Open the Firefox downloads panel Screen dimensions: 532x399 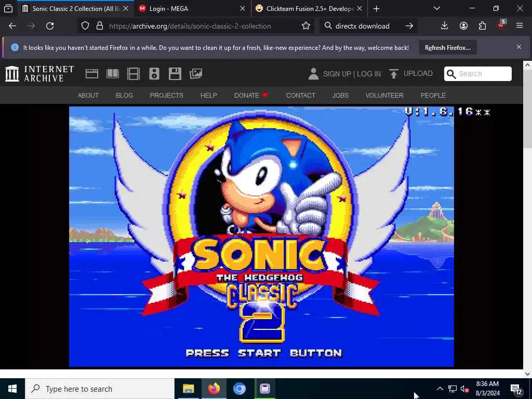pyautogui.click(x=444, y=26)
